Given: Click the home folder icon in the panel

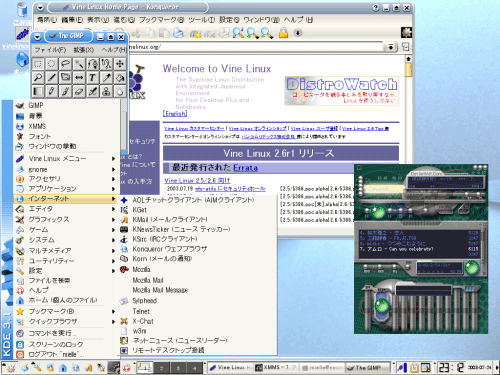Looking at the screenshot, I should [63, 368].
